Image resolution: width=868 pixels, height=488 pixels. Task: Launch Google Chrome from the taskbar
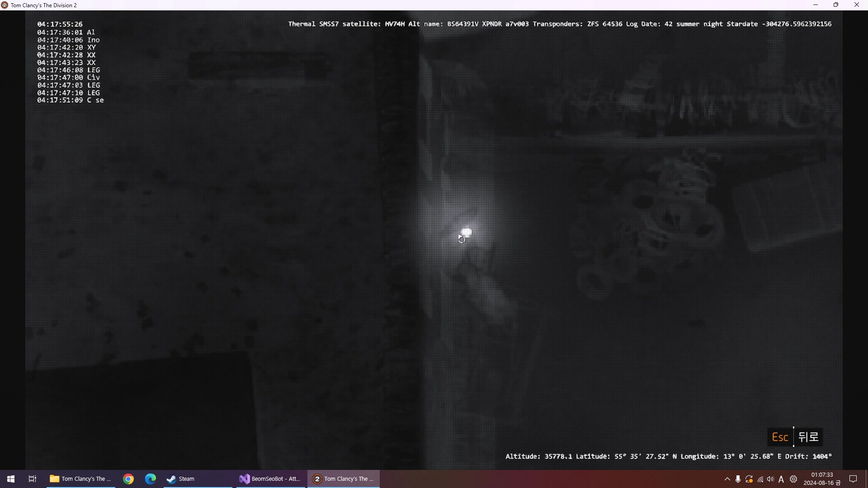(x=129, y=479)
